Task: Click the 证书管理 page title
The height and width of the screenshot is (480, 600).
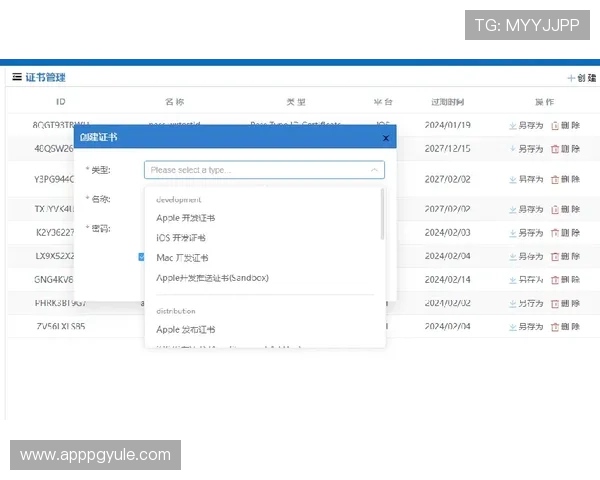Action: [46, 77]
